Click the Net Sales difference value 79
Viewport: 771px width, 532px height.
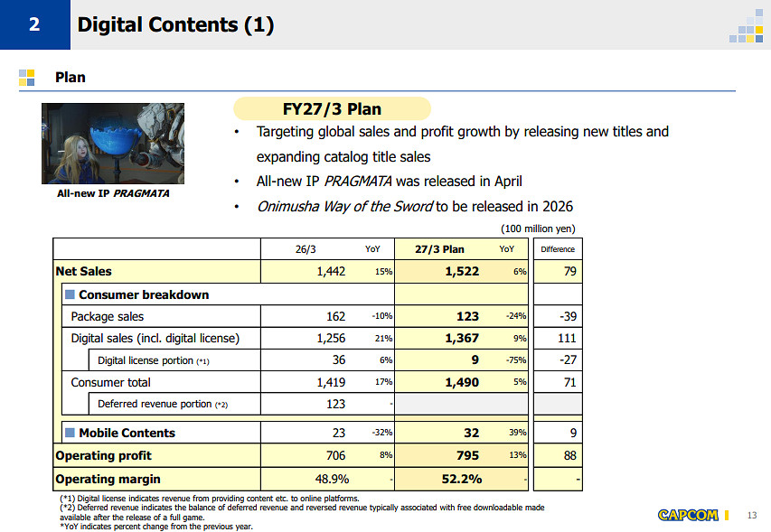click(x=570, y=271)
